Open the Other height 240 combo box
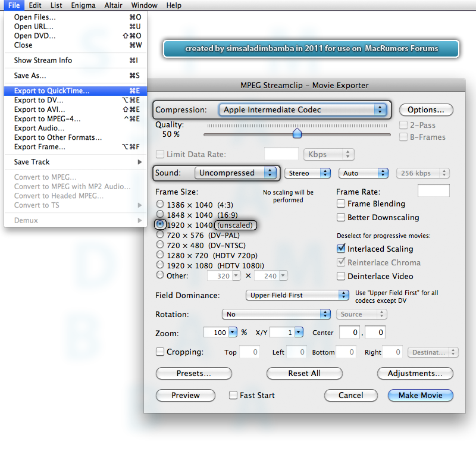This screenshot has height=476, width=476. click(271, 275)
